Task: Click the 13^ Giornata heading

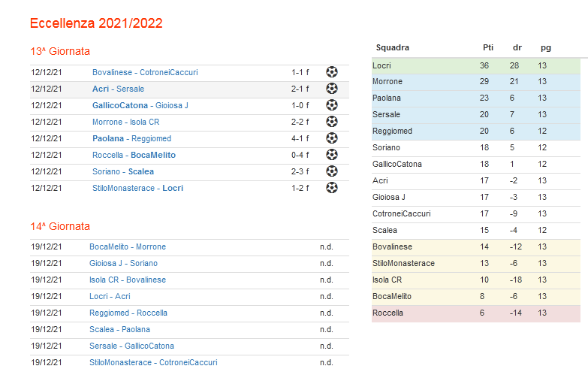Action: 60,51
